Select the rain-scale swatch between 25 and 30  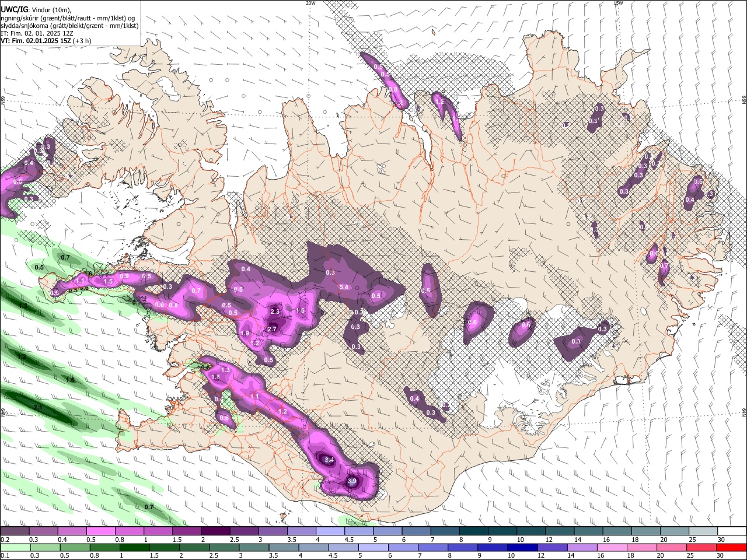point(703,547)
